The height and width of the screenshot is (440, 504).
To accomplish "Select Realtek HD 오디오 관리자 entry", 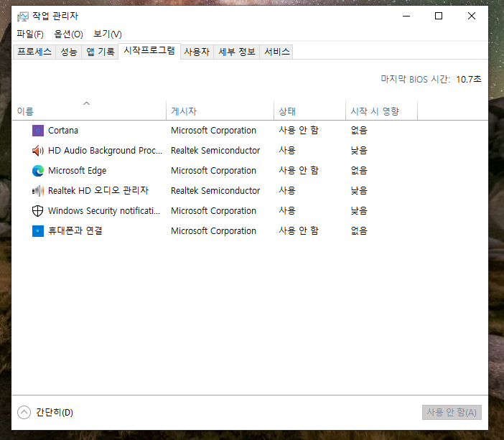I will click(x=98, y=191).
